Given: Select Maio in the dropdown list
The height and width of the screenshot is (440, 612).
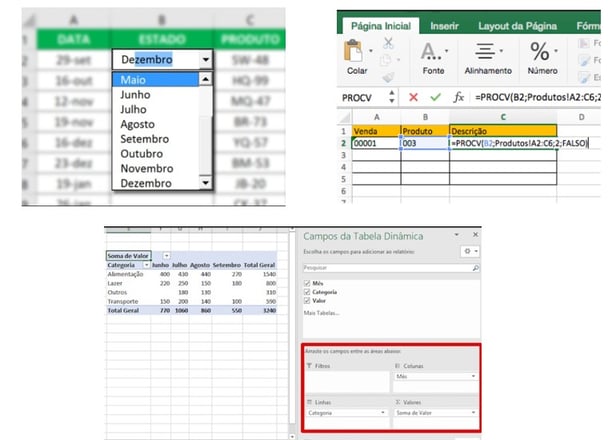Looking at the screenshot, I should tap(156, 80).
